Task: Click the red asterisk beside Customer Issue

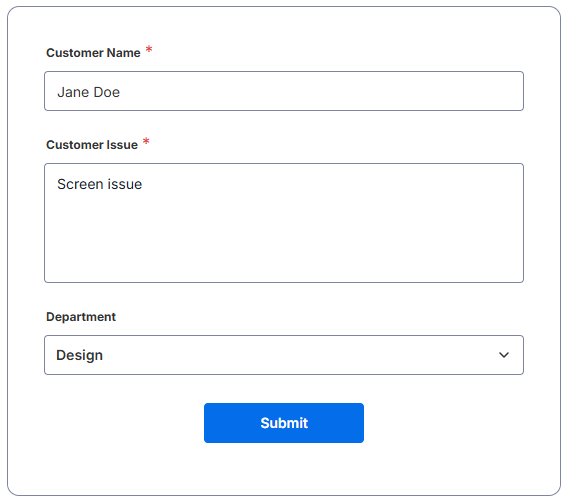Action: [x=146, y=141]
